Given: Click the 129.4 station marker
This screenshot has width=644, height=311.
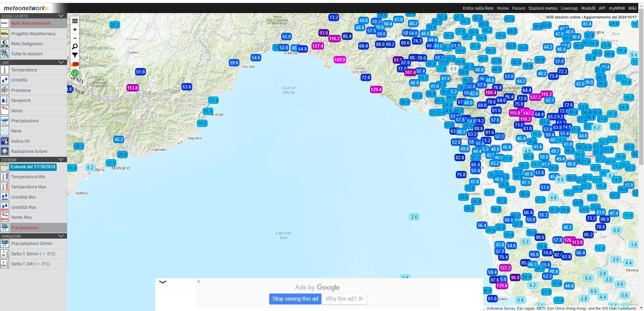Looking at the screenshot, I should click(x=376, y=89).
